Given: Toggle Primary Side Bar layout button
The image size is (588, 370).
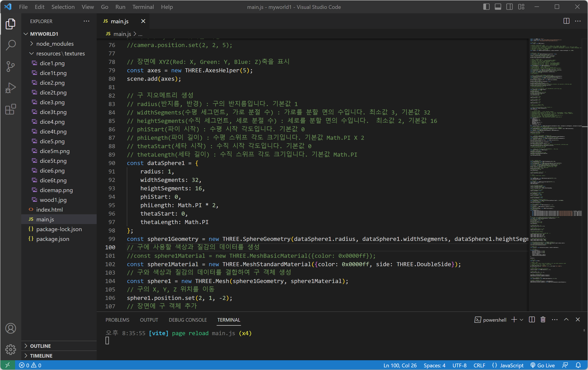Looking at the screenshot, I should pos(486,7).
